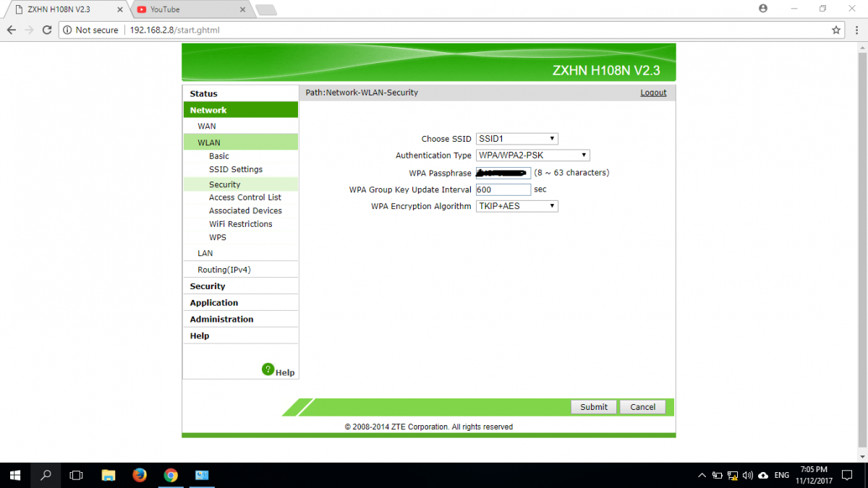Click the OneDrive cloud tray icon

point(763,476)
